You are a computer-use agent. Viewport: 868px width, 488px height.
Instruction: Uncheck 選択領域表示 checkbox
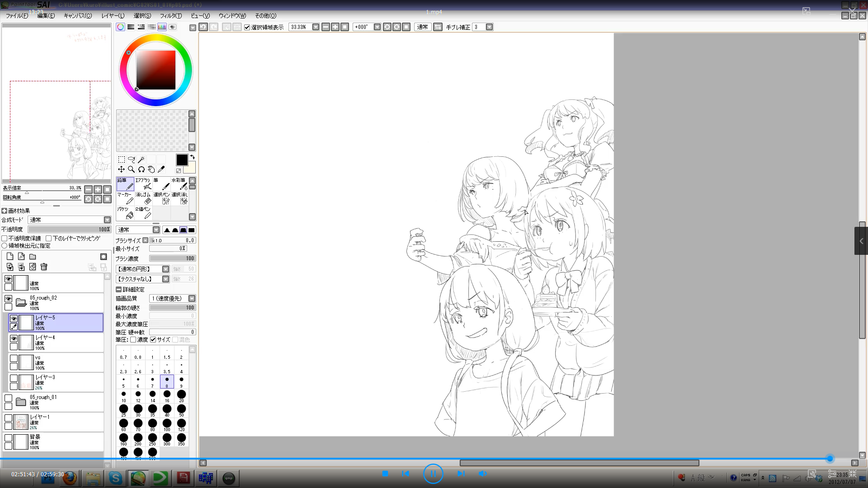pyautogui.click(x=247, y=28)
